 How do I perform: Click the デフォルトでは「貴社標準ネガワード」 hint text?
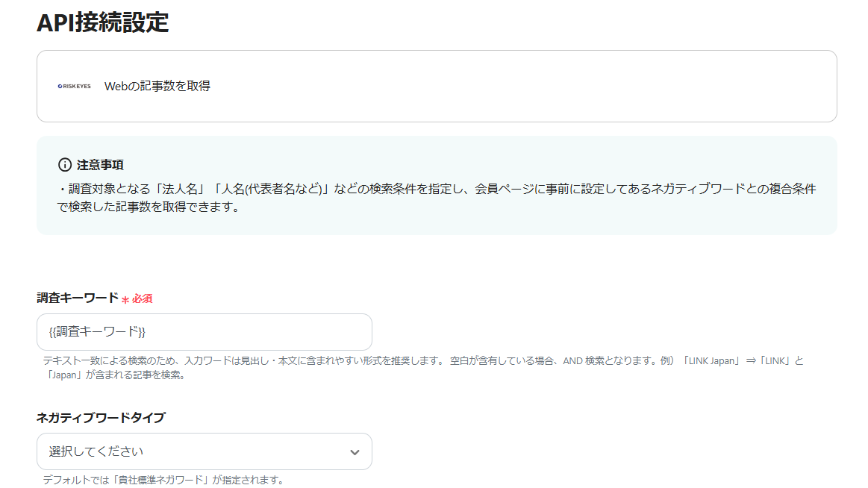164,480
